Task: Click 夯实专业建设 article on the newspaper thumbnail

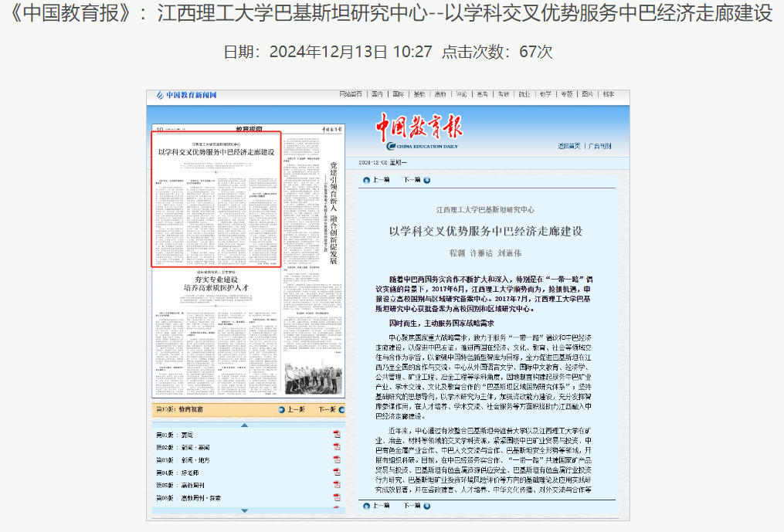Action: coord(216,283)
